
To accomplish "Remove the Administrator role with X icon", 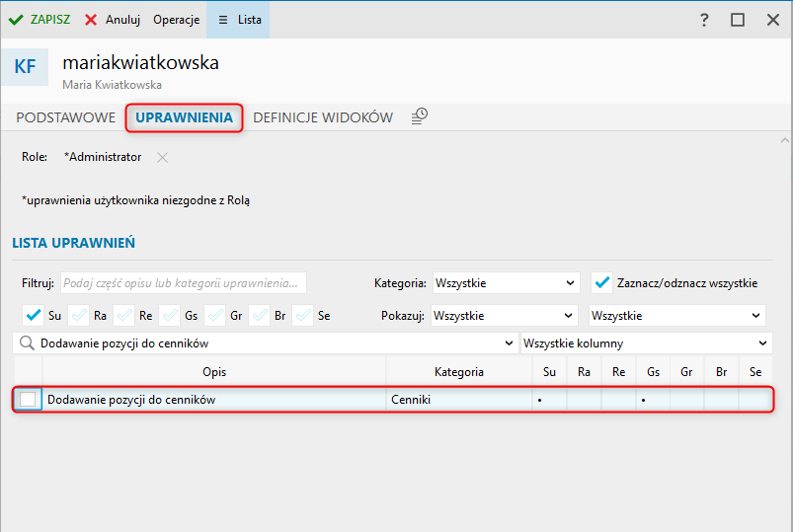I will coord(162,157).
